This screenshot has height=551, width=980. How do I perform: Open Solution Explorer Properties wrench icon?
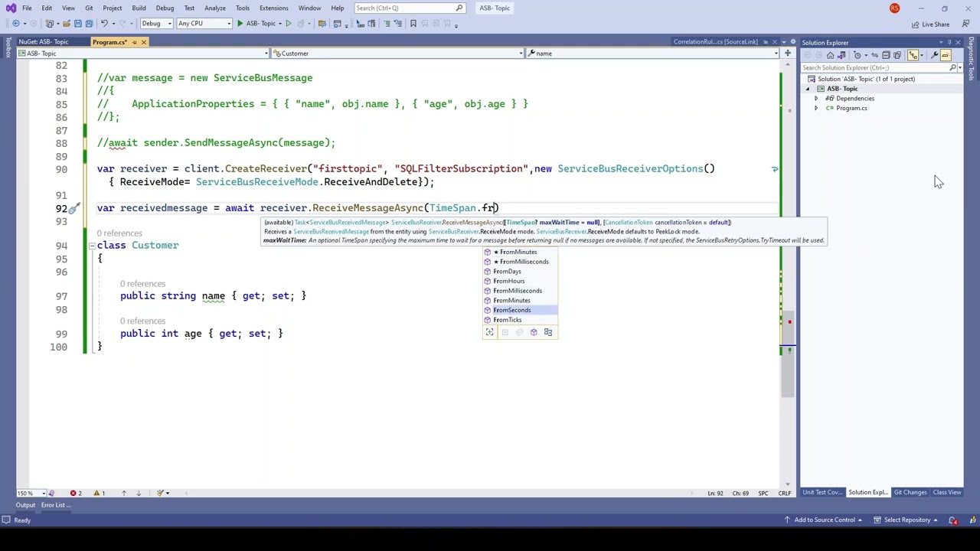[x=934, y=55]
